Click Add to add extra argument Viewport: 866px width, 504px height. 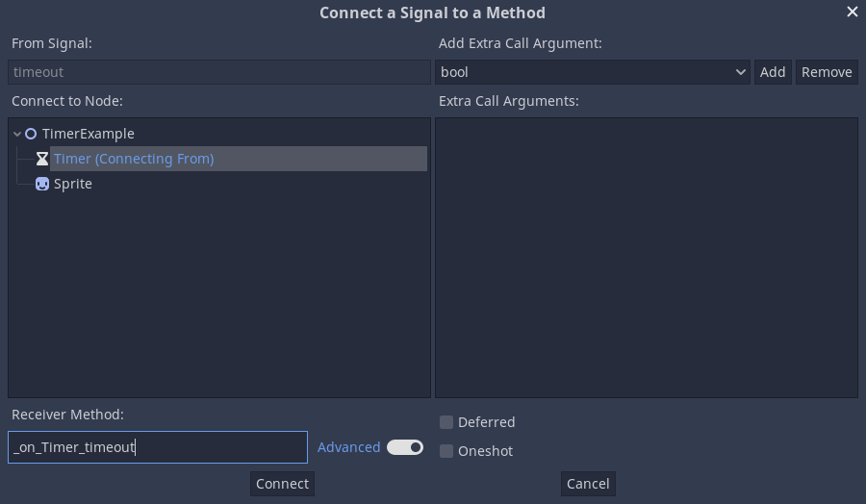point(773,72)
